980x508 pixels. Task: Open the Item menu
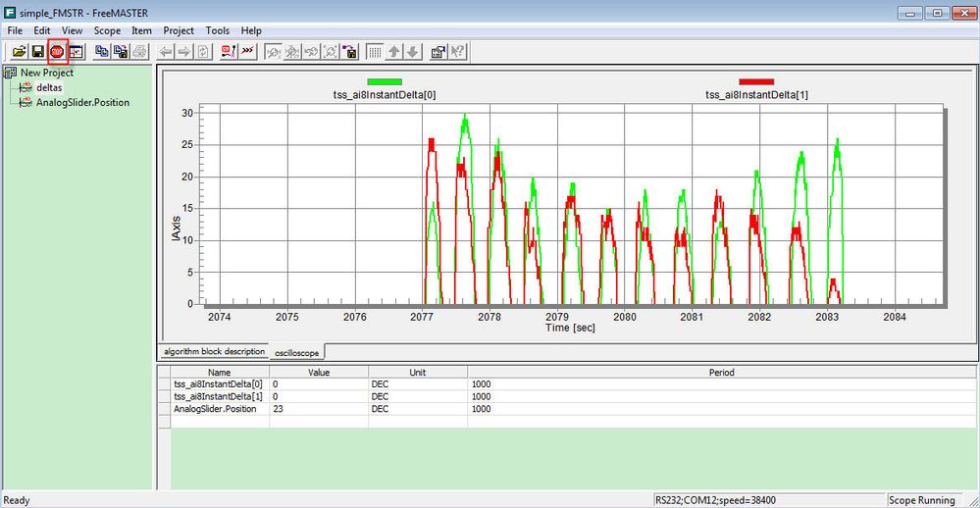tap(141, 30)
